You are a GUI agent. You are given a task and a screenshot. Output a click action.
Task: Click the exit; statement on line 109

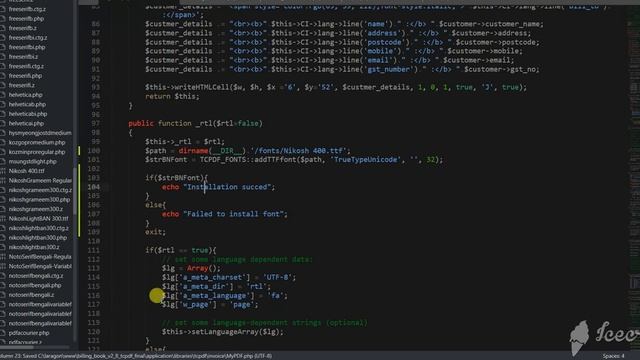[156, 232]
